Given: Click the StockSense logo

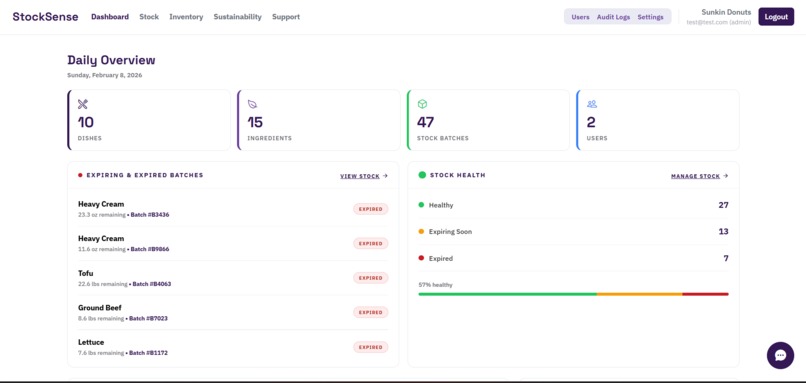Looking at the screenshot, I should (x=45, y=16).
